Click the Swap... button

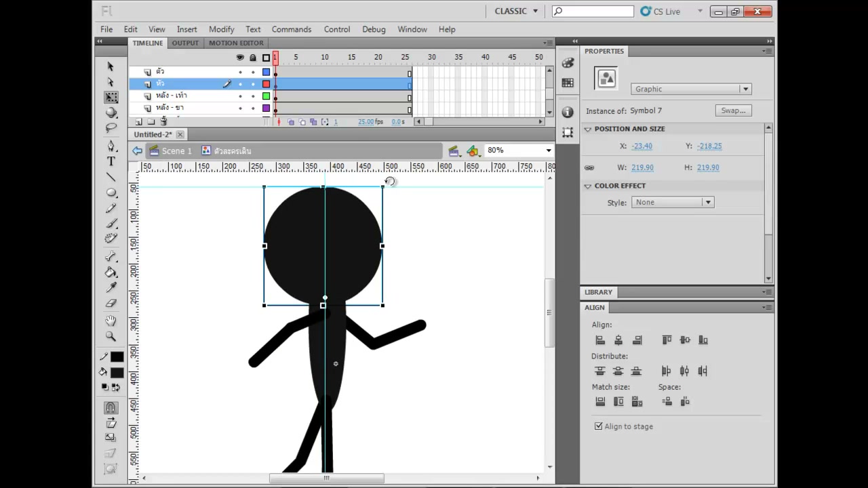(733, 110)
